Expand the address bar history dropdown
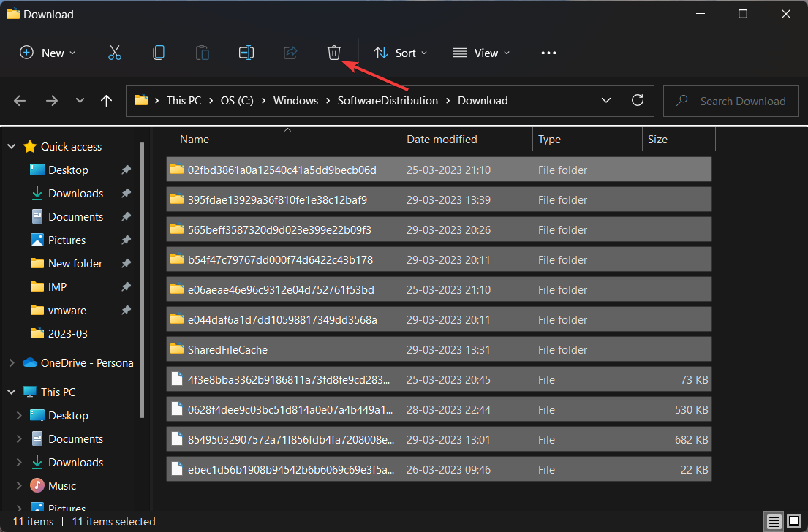808x532 pixels. point(606,100)
